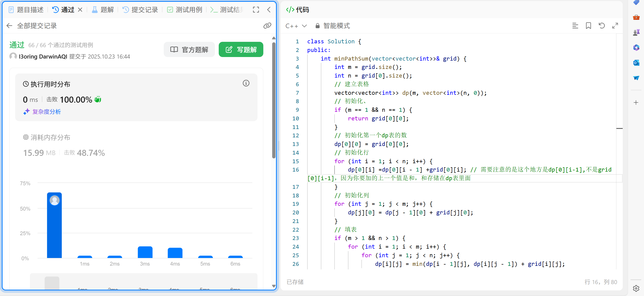Viewport: 644px width, 296px height.
Task: Expand code editor to fullscreen
Action: pyautogui.click(x=615, y=26)
